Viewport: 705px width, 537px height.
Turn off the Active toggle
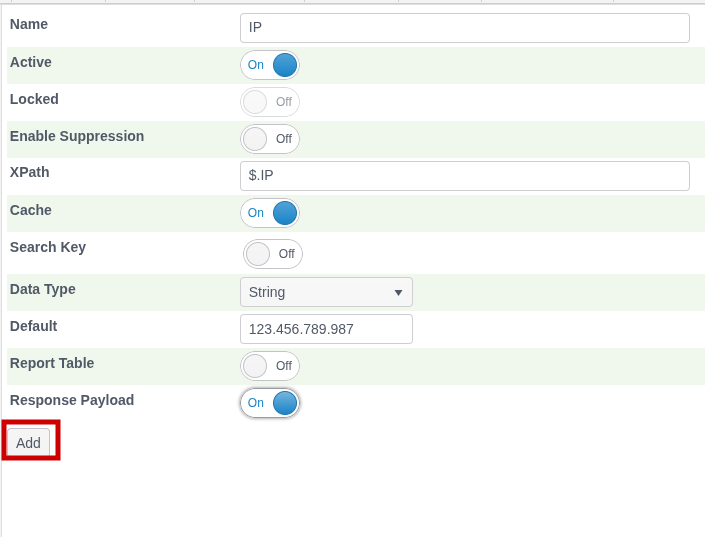click(270, 65)
